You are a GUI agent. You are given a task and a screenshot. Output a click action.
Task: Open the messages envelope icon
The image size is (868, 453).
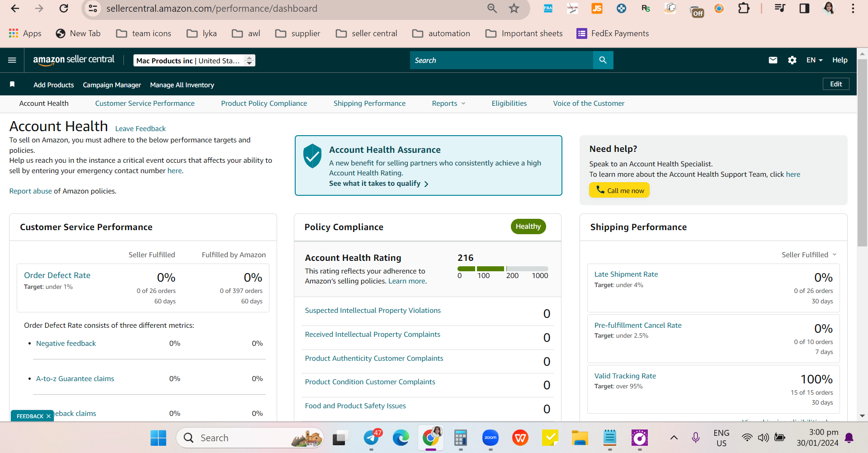coord(773,60)
